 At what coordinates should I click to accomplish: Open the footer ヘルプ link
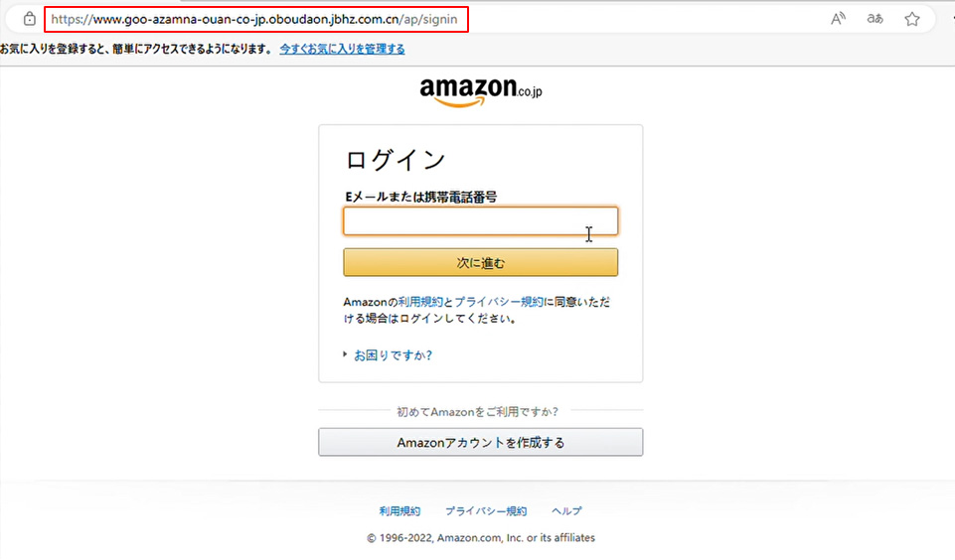(566, 511)
